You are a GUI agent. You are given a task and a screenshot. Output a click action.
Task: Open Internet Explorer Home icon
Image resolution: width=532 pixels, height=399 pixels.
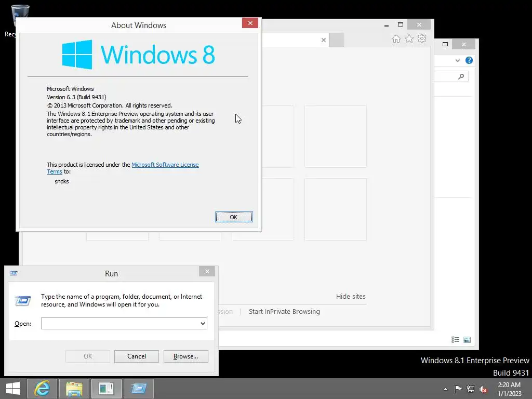coord(396,38)
